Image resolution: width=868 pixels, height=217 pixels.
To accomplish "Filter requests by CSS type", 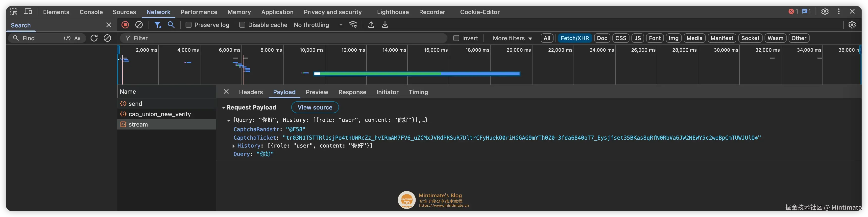I will pos(620,38).
